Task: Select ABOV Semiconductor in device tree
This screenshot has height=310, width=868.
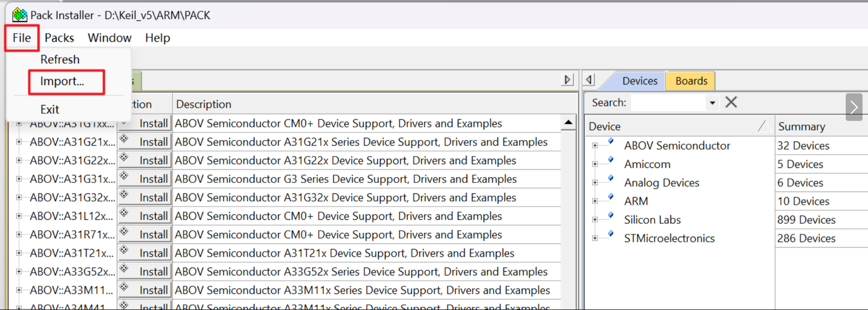Action: (x=677, y=146)
